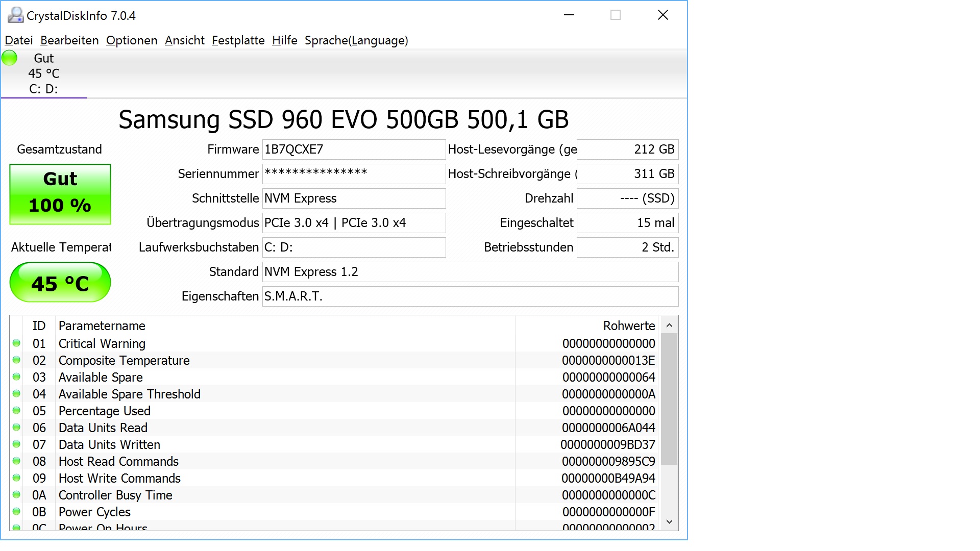Click the CrystalDiskInfo title bar app icon
980x551 pixels.
[15, 15]
